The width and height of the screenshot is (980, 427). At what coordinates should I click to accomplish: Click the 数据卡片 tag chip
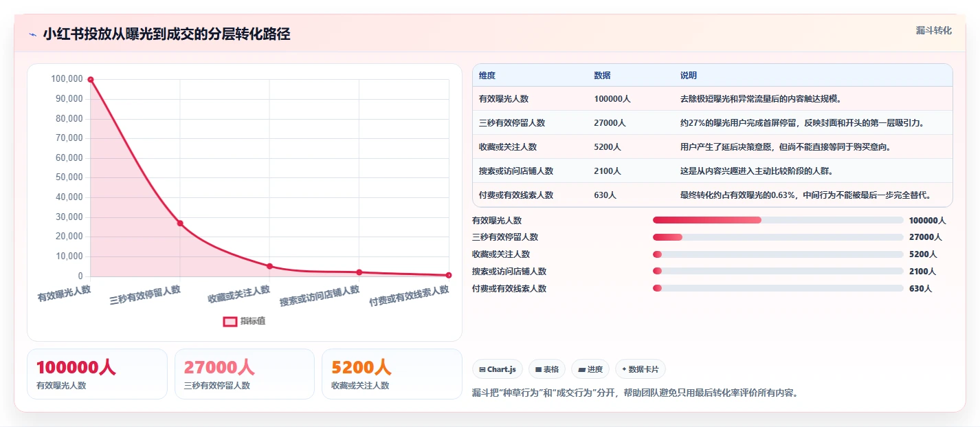641,369
